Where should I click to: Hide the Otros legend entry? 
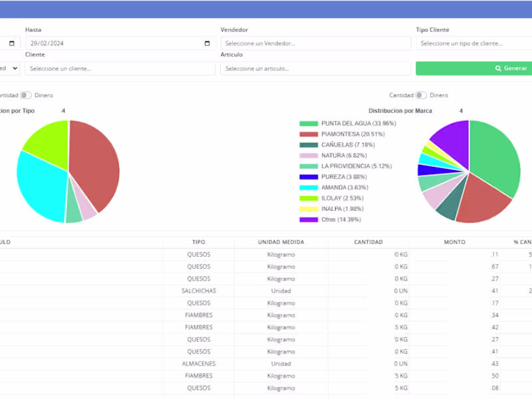pyautogui.click(x=341, y=219)
